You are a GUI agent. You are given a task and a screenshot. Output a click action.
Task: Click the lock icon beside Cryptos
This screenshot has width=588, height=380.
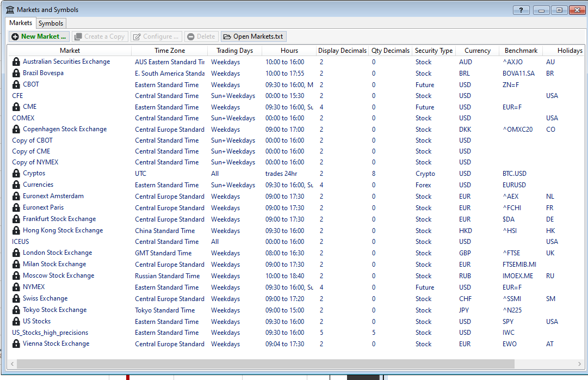click(x=16, y=174)
